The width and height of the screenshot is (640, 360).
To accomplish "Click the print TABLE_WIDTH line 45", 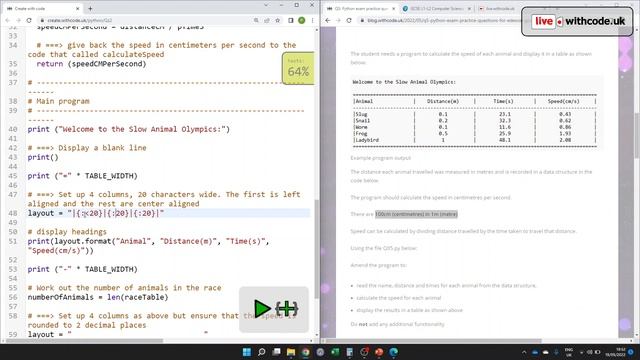I will tap(82, 176).
